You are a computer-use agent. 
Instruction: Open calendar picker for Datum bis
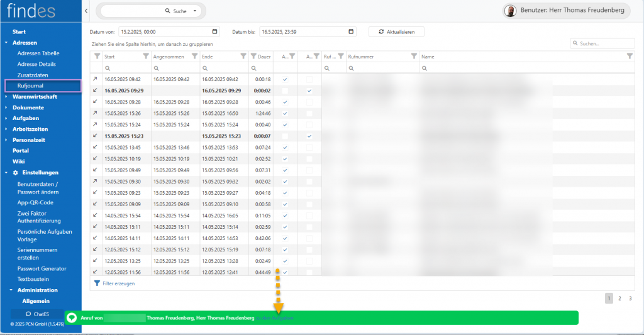[353, 31]
